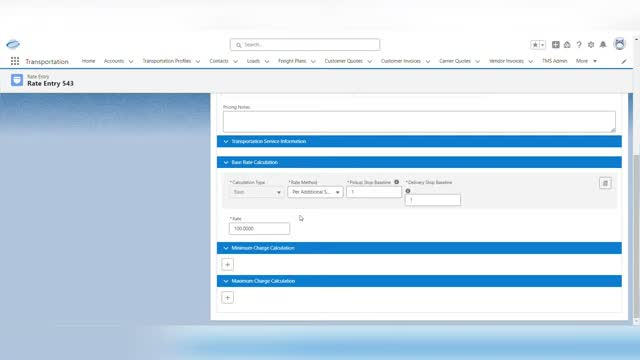Expand the Freight Plans menu arrow
Image resolution: width=640 pixels, height=360 pixels.
tap(313, 61)
